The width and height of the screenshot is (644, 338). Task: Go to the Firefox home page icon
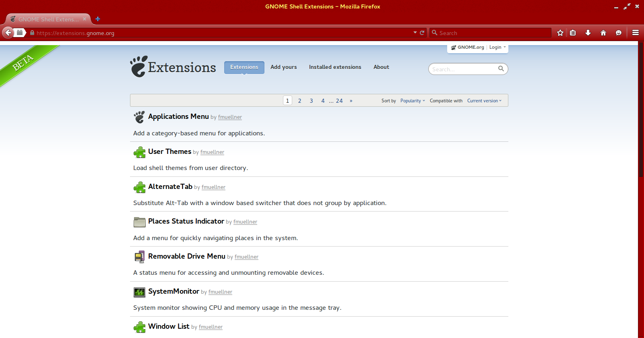(x=603, y=33)
